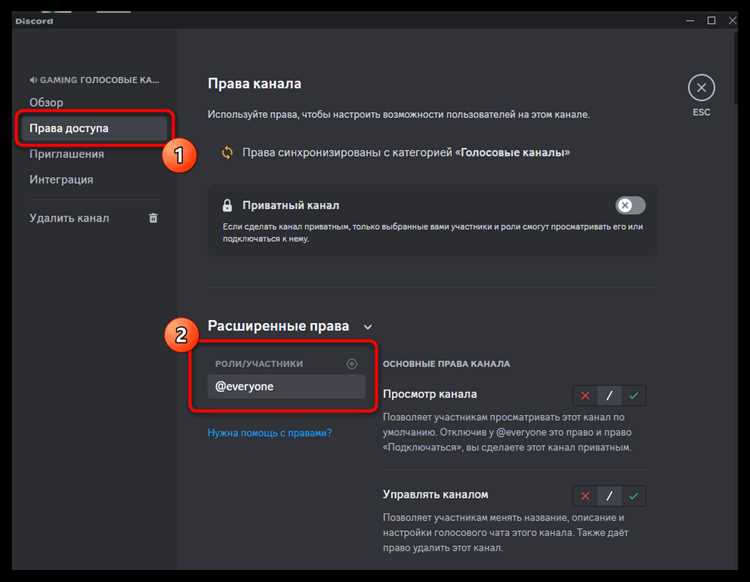Close settings with the ESC circle button
The width and height of the screenshot is (750, 582).
[701, 88]
